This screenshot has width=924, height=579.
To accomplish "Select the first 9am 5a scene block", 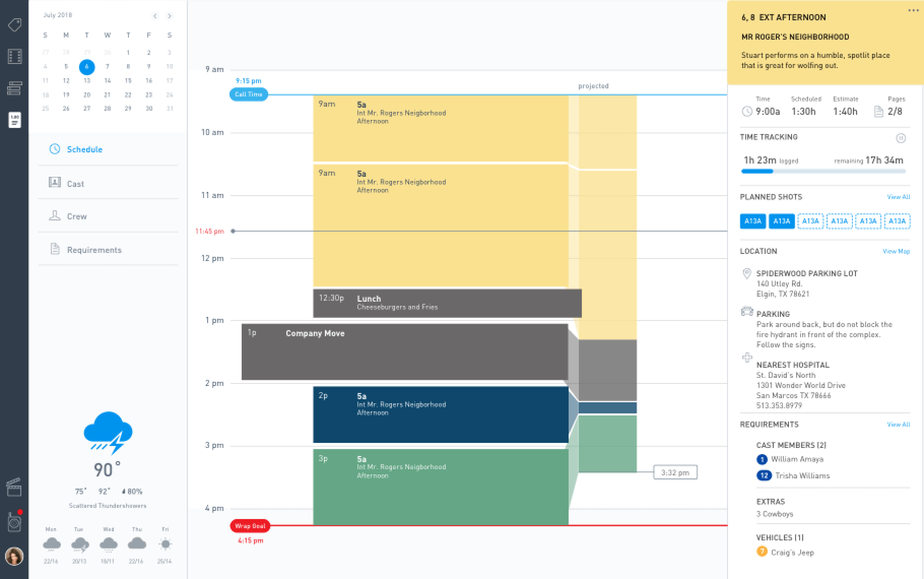I will [x=441, y=128].
